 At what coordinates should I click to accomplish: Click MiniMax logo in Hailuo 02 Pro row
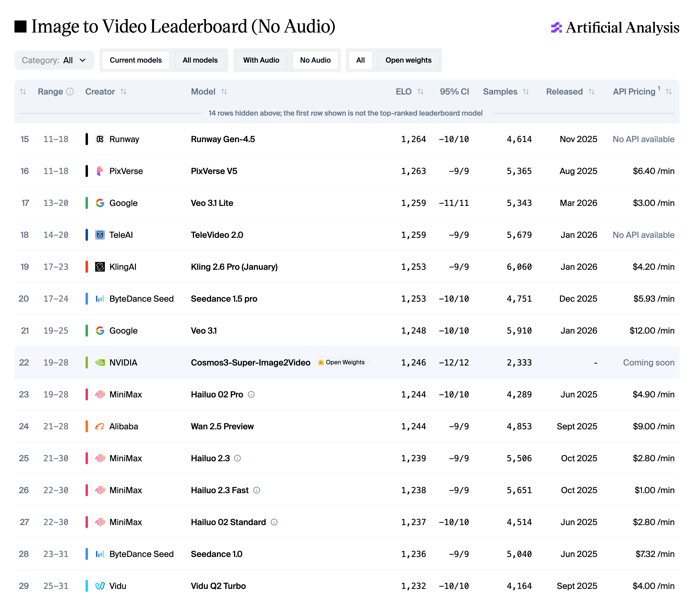100,394
